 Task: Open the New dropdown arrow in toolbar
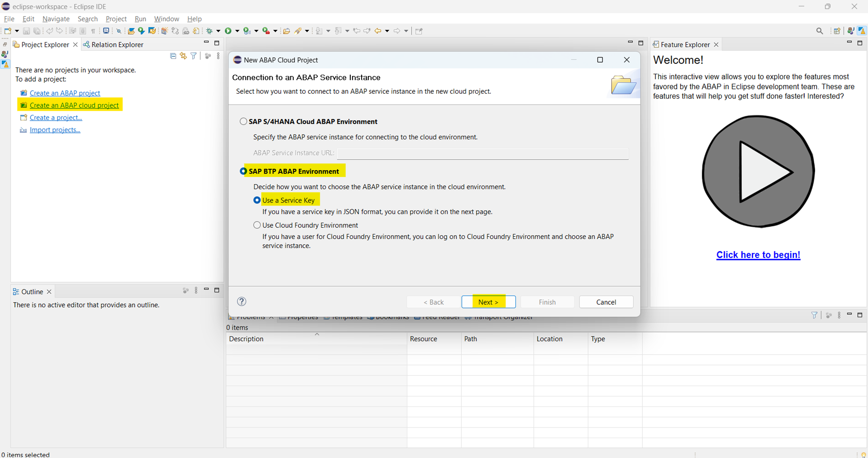[17, 31]
